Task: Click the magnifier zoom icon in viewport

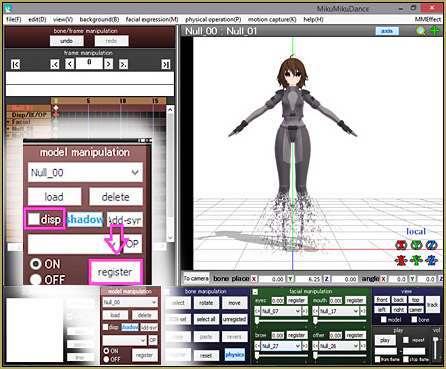Action: coord(421,31)
